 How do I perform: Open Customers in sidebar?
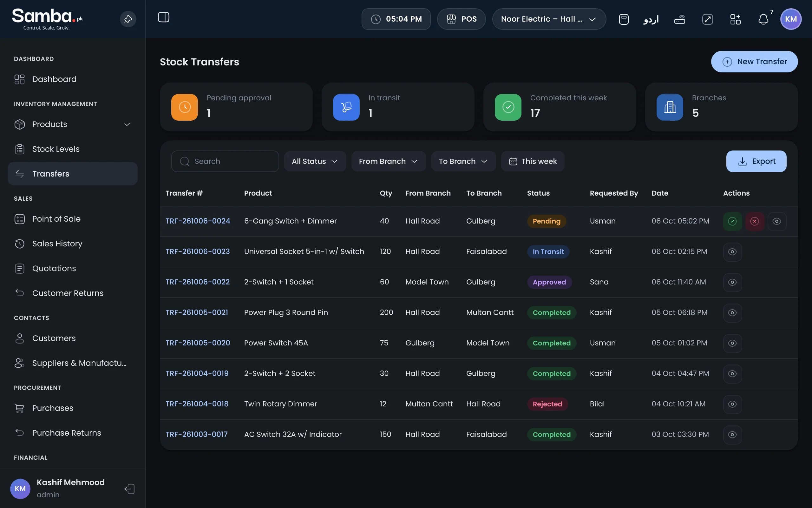72,338
